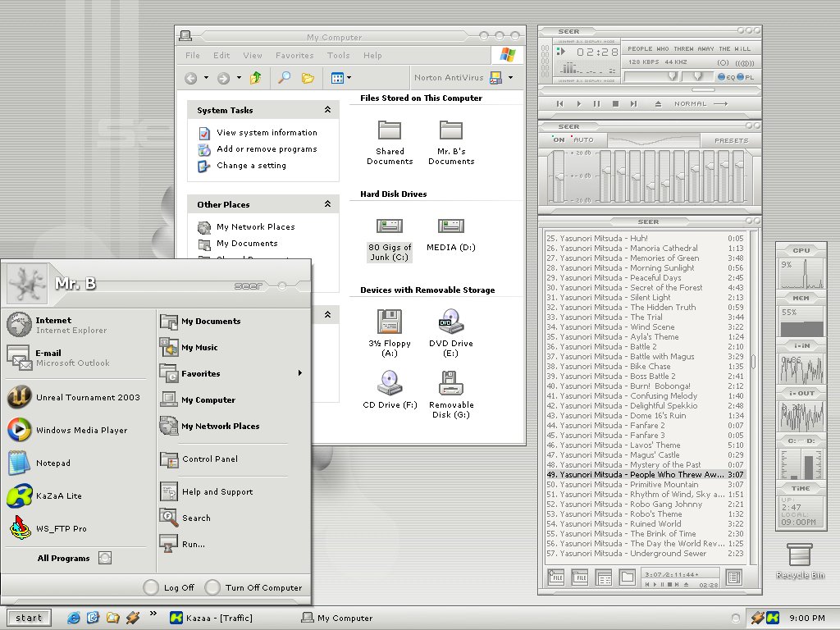Viewport: 840px width, 630px height.
Task: Click the Folders icon in Explorer toolbar
Action: [308, 78]
